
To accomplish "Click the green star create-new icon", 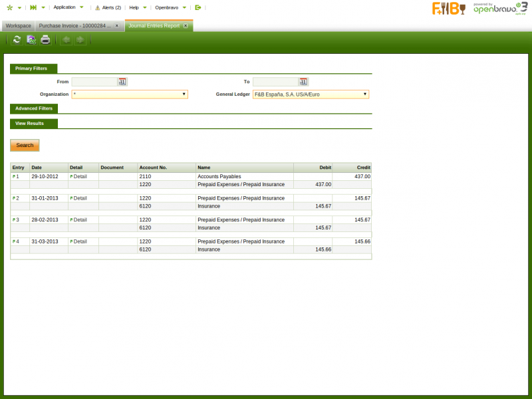I will point(9,7).
